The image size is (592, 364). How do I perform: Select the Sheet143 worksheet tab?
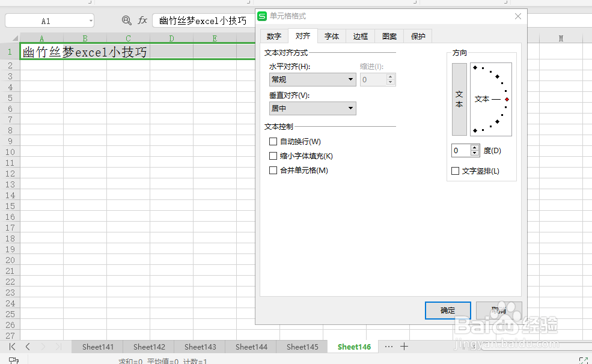coord(200,347)
